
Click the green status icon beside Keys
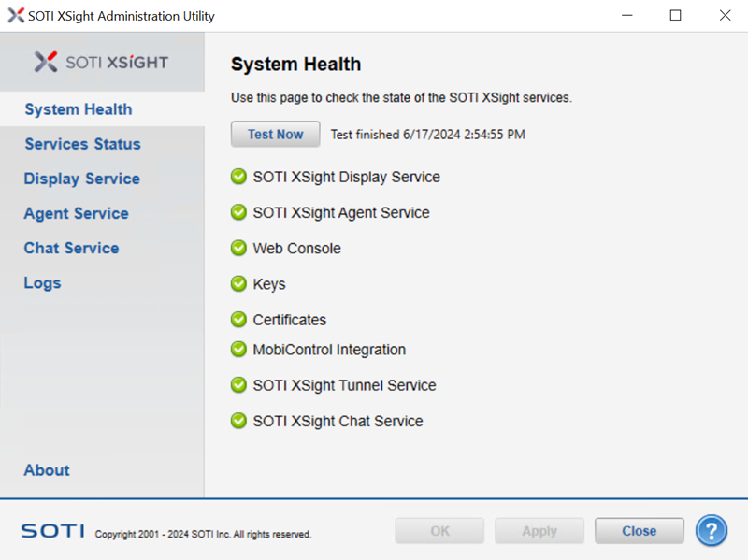point(238,284)
